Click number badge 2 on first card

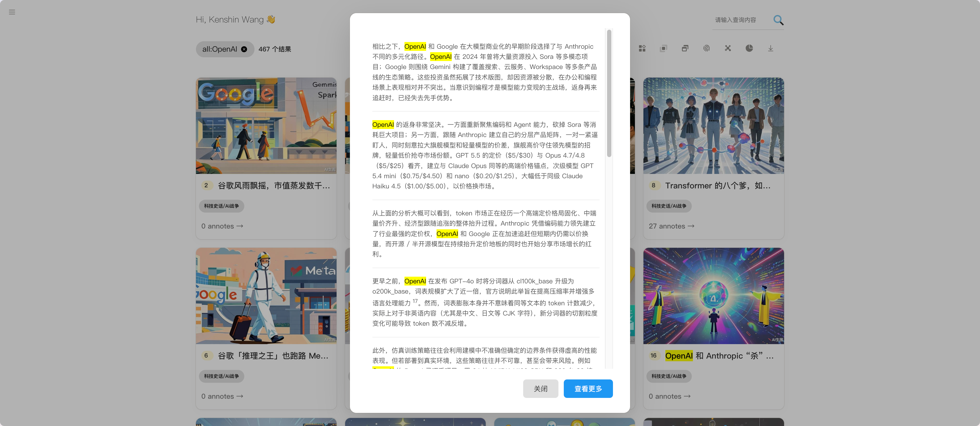[x=206, y=185]
